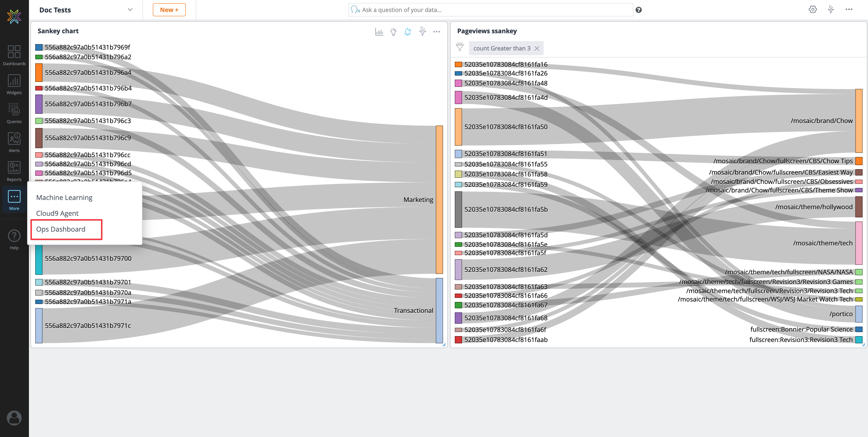Click the New + button
This screenshot has width=868, height=437.
coord(169,10)
